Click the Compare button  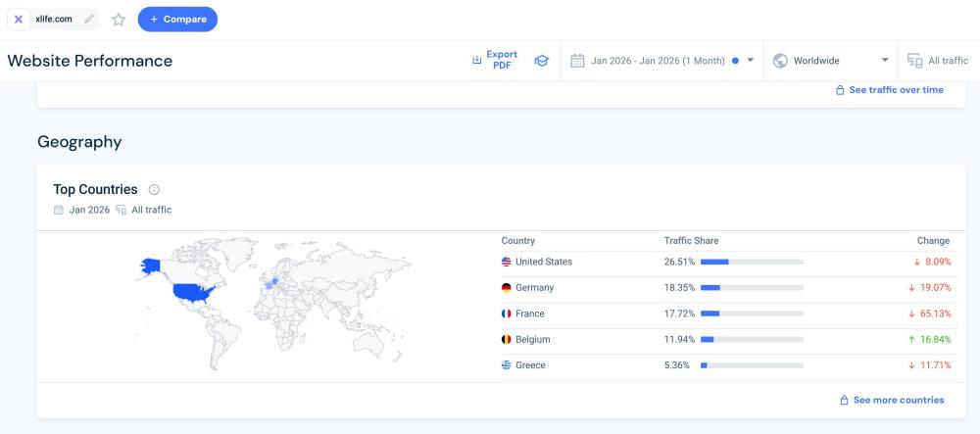point(177,20)
